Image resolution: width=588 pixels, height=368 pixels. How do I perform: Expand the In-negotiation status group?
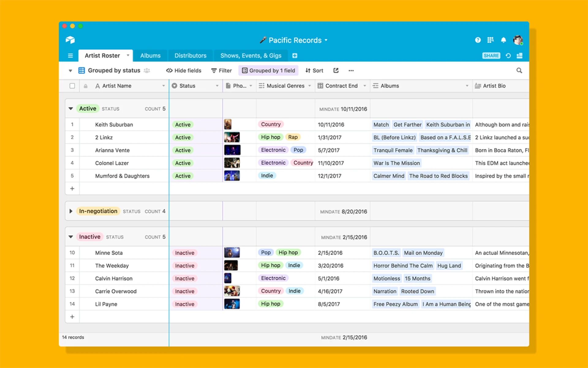coord(70,211)
